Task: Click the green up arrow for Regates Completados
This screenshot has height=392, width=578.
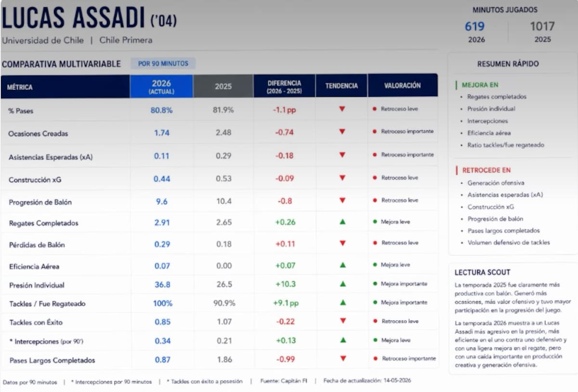Action: point(342,222)
